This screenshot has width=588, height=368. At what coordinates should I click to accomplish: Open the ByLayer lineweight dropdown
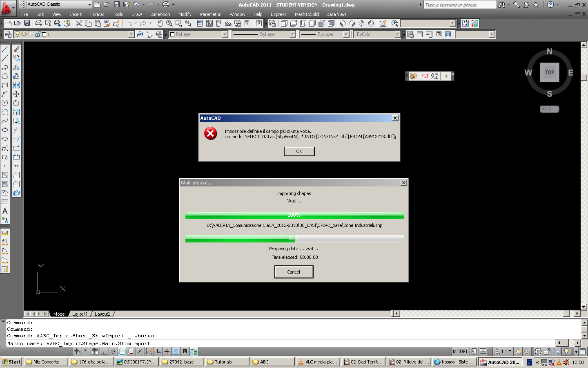346,34
